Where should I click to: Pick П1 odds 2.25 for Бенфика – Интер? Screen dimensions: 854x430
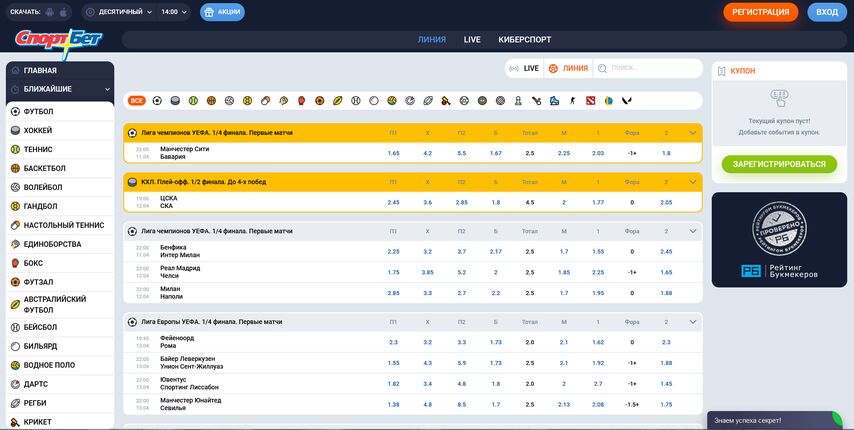[x=393, y=252]
